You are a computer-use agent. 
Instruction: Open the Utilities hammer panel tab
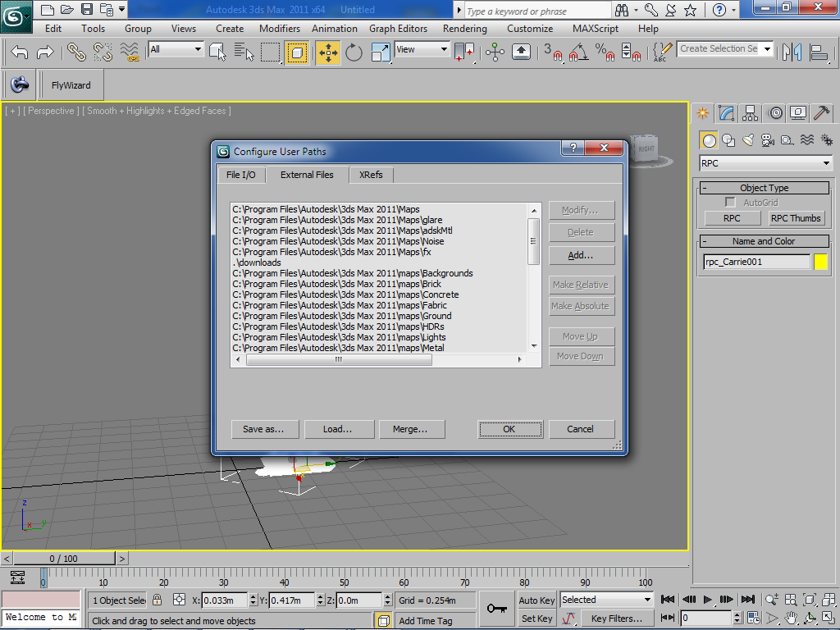(822, 113)
